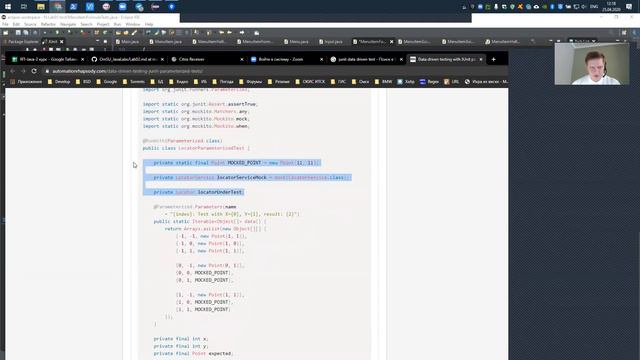
Task: Open the Резюме bookmarks folder
Action: [x=278, y=82]
